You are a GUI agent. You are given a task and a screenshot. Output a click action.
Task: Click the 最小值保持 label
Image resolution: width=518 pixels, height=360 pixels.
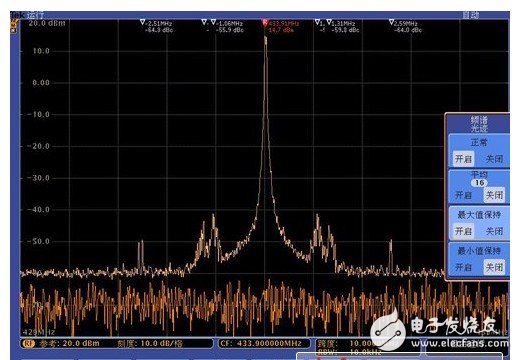click(x=479, y=251)
